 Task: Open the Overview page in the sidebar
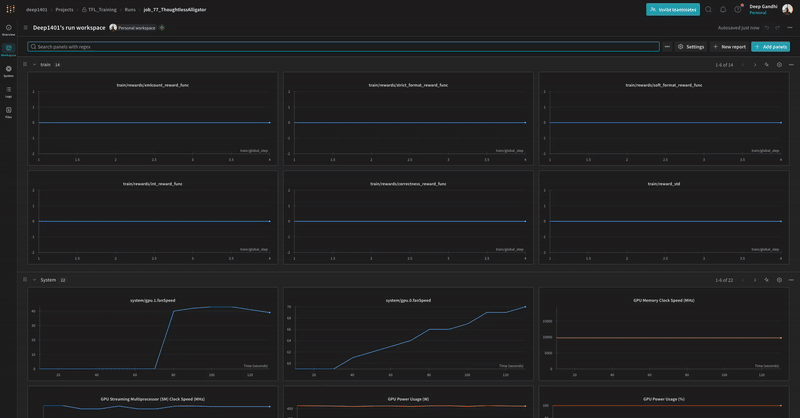(9, 29)
